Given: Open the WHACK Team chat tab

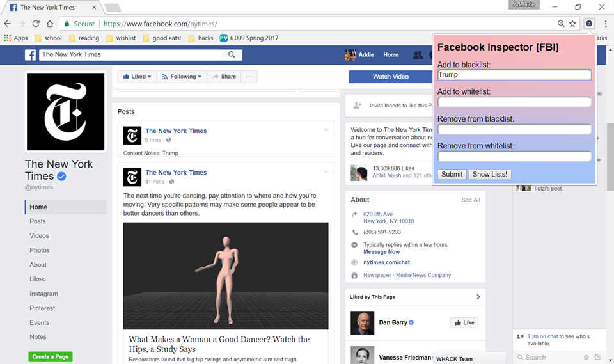Looking at the screenshot, I should 469,358.
